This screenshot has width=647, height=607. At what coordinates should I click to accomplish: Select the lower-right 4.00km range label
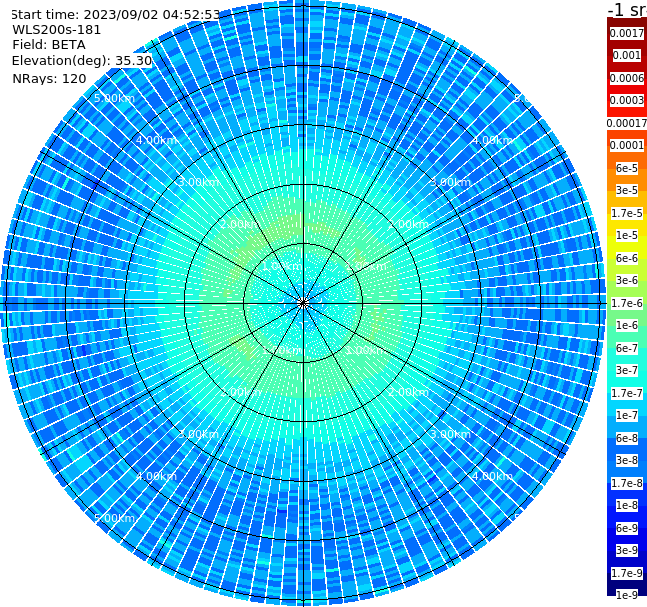[493, 476]
